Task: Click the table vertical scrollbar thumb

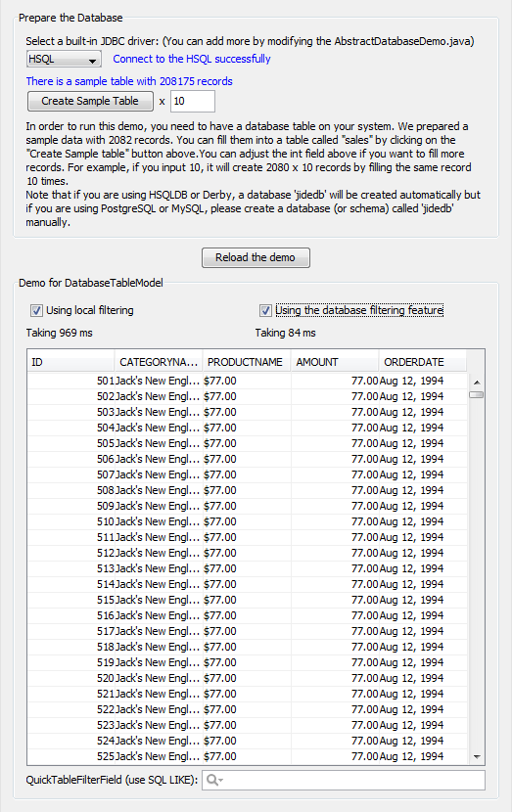Action: tap(477, 394)
